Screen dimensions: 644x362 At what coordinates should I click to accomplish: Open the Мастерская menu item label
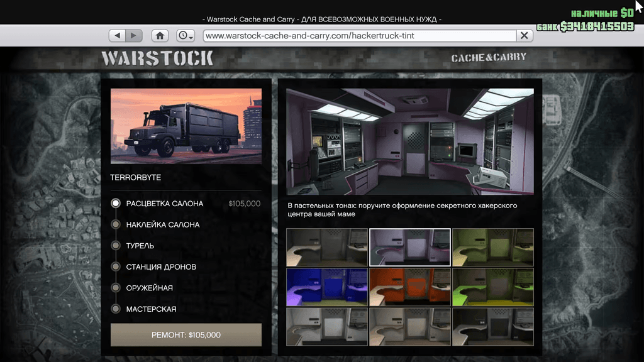(151, 309)
